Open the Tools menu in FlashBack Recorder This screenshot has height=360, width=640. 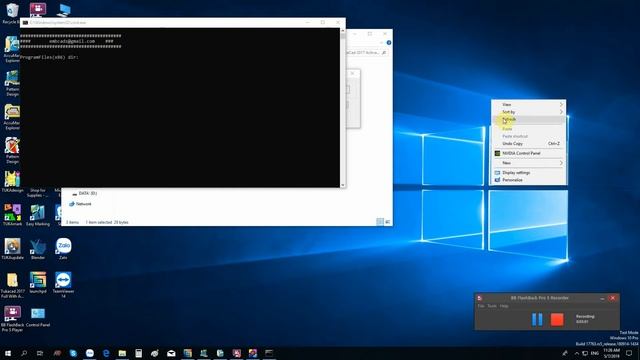492,306
